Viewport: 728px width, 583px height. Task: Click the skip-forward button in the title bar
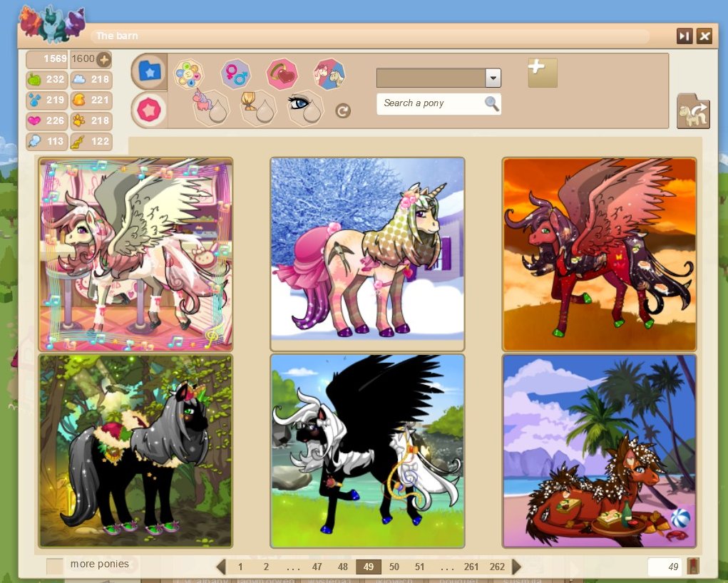[685, 36]
